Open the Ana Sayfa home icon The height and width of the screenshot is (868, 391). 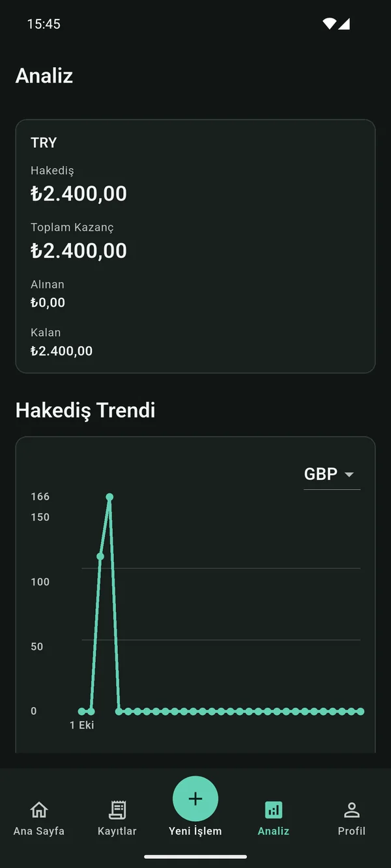point(39,809)
